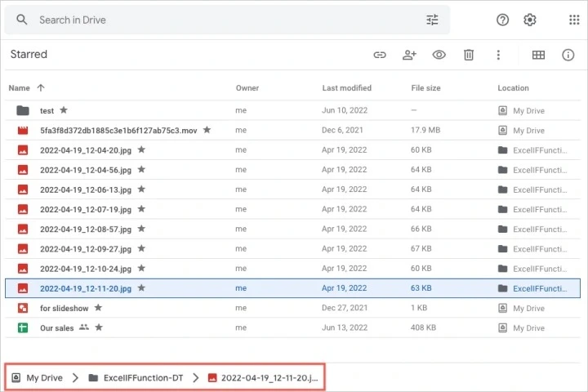Select file 2022-04-19_12-08-57.jpg
The image size is (588, 392).
[x=86, y=229]
